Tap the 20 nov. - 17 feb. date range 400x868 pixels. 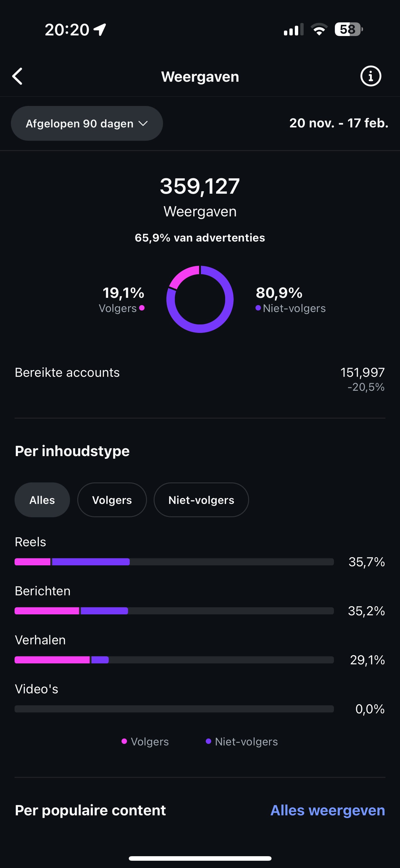[338, 123]
